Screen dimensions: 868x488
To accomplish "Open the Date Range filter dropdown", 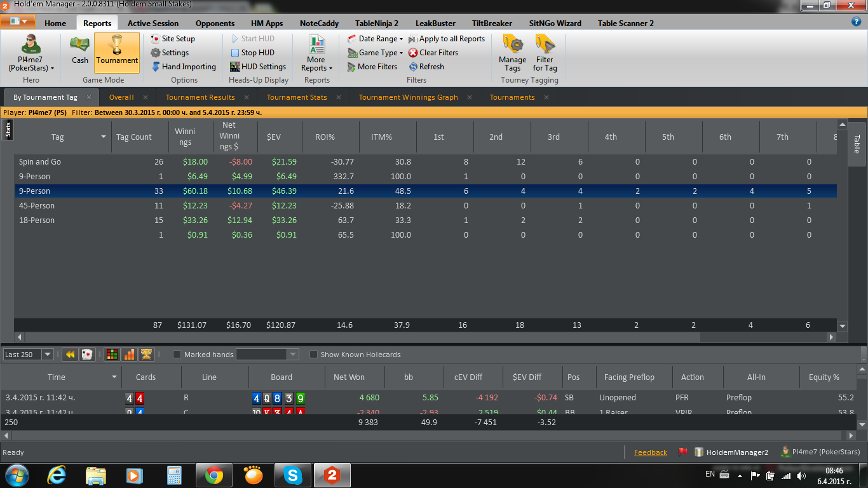I will pos(375,39).
